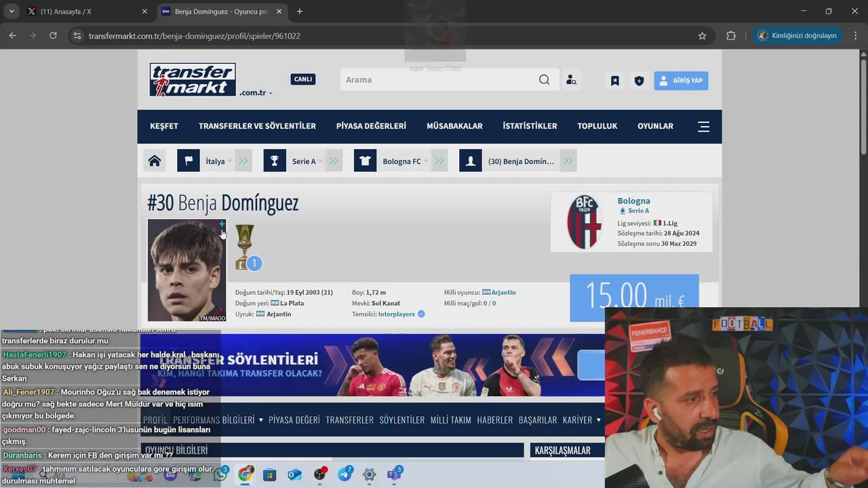This screenshot has height=488, width=868.
Task: Open the MÜSABAKALAR menu
Action: [x=454, y=126]
